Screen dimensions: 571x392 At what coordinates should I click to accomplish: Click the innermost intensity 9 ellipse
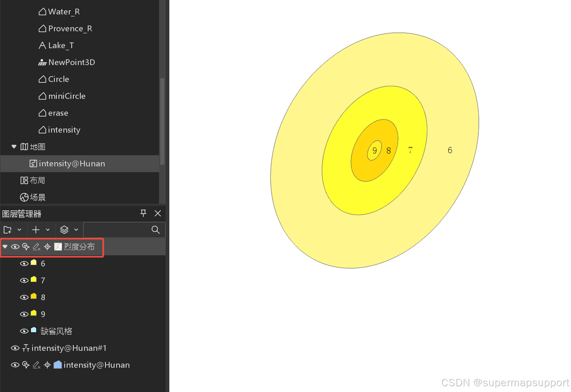coord(374,150)
